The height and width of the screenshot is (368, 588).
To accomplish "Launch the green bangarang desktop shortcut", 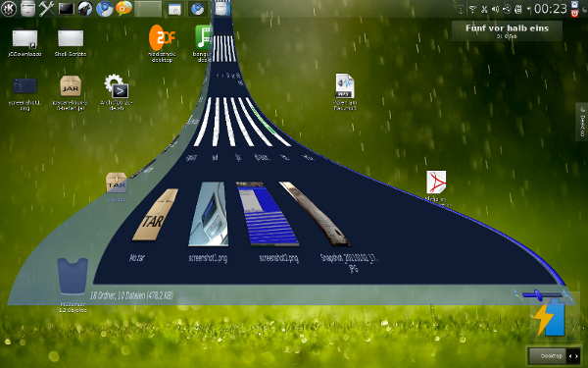I will tap(203, 43).
